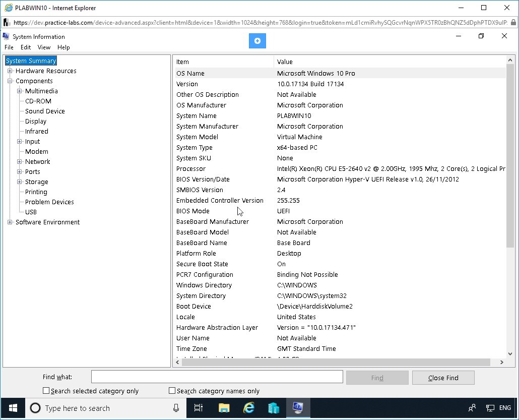This screenshot has width=519, height=420.
Task: Select the Hardware Abstraction Layer row
Action: (340, 328)
